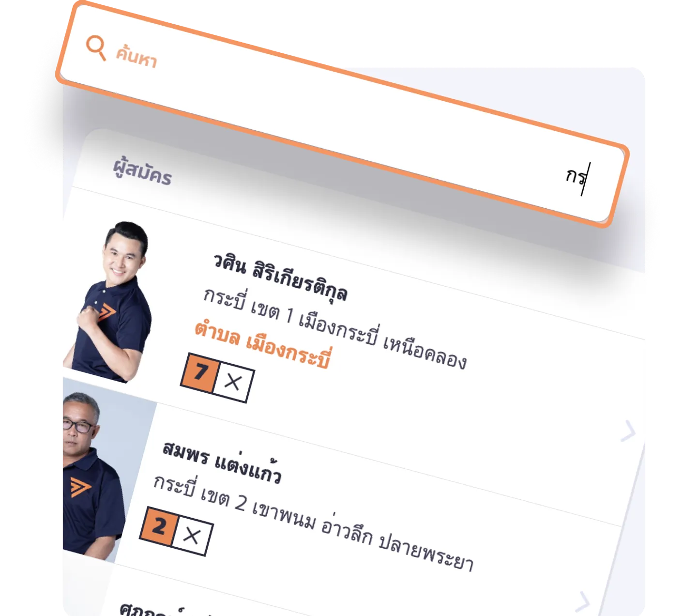Click กระบี่ เขต 2 district description text
The image size is (697, 616).
[313, 523]
